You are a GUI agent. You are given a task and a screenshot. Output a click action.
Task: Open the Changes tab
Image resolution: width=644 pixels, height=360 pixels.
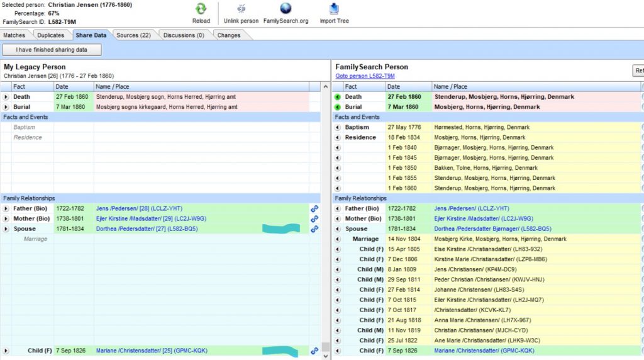point(229,35)
